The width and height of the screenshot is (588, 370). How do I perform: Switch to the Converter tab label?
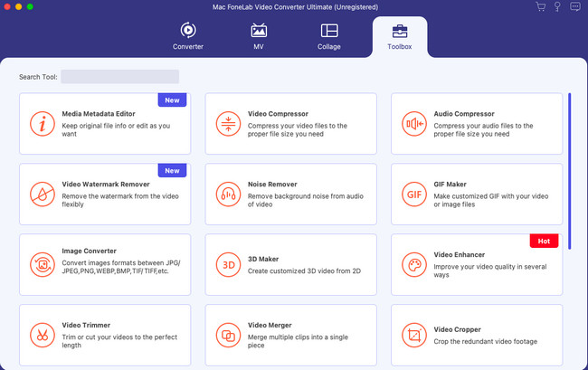[x=188, y=46]
